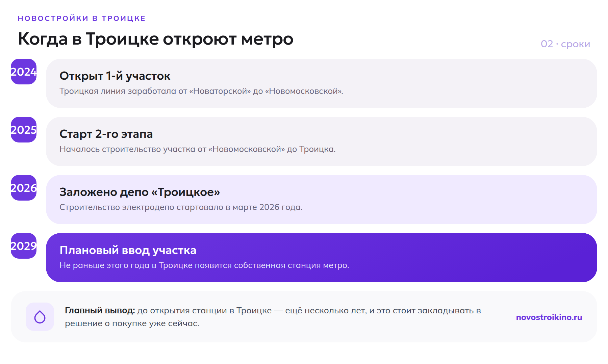The width and height of the screenshot is (608, 364).
Task: Open the novostroikino.ru link
Action: tap(549, 317)
